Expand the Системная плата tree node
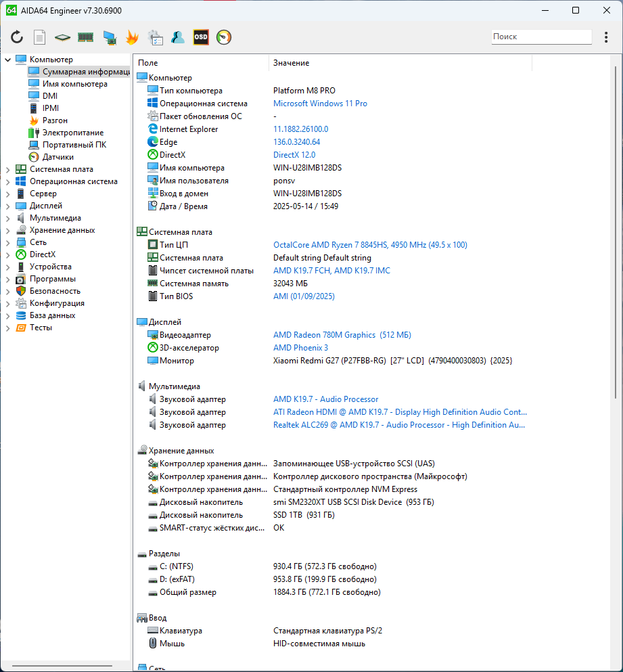623x672 pixels. click(x=8, y=169)
